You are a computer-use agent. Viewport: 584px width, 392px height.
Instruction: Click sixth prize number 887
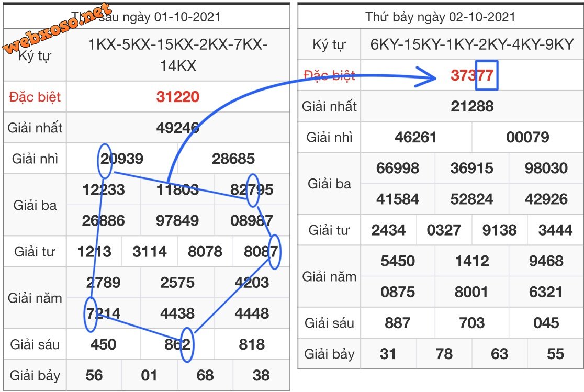(397, 323)
